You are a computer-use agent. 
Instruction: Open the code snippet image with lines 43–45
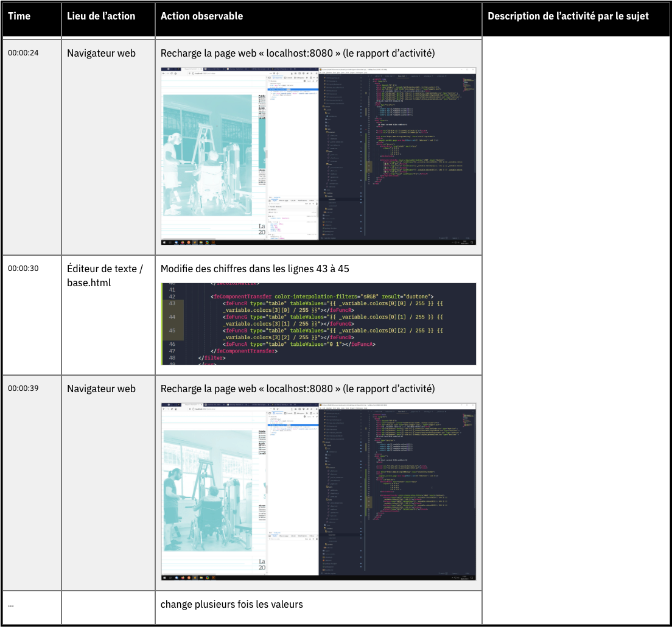tap(318, 324)
